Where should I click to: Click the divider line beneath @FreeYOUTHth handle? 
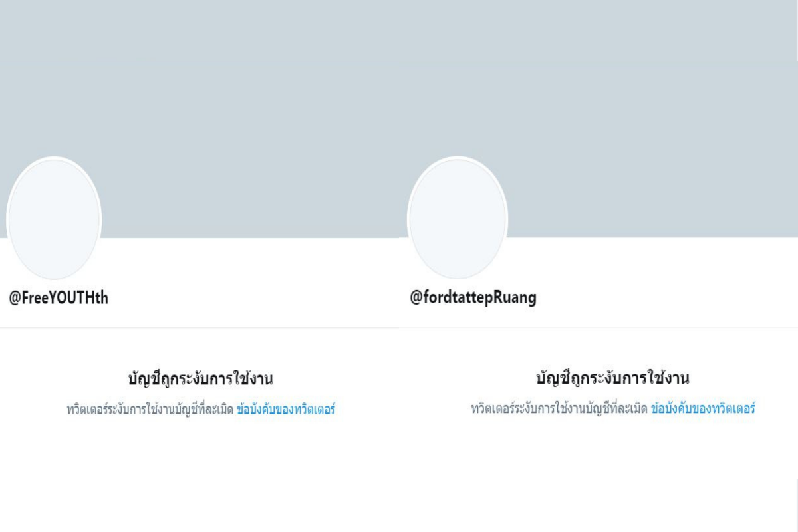click(x=199, y=327)
